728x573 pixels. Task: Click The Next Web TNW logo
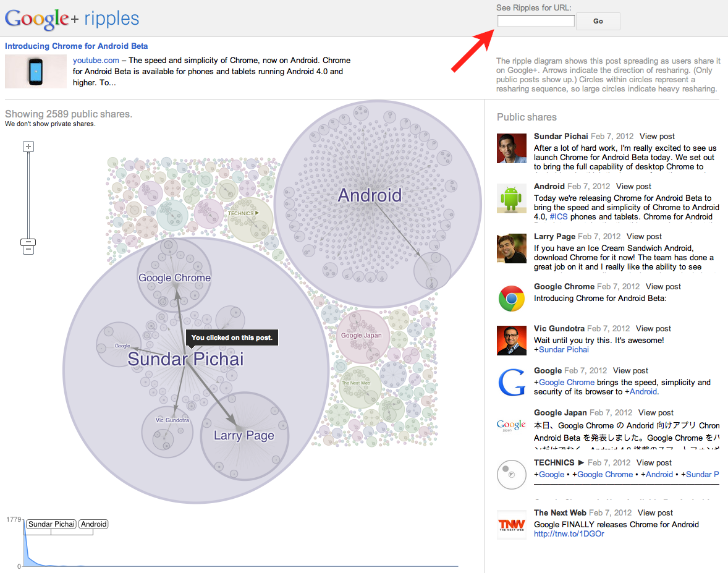(511, 525)
